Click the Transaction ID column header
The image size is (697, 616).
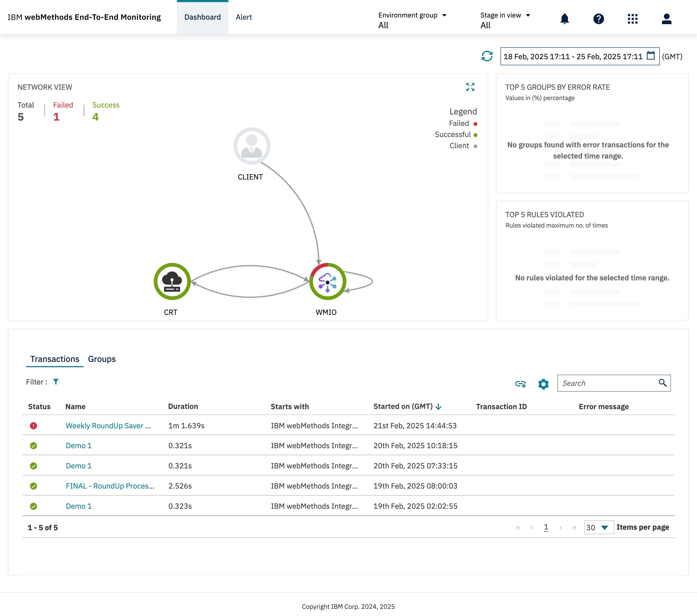[501, 406]
